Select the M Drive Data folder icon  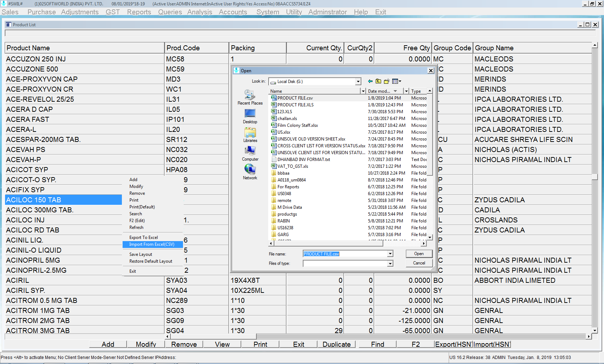tap(274, 207)
